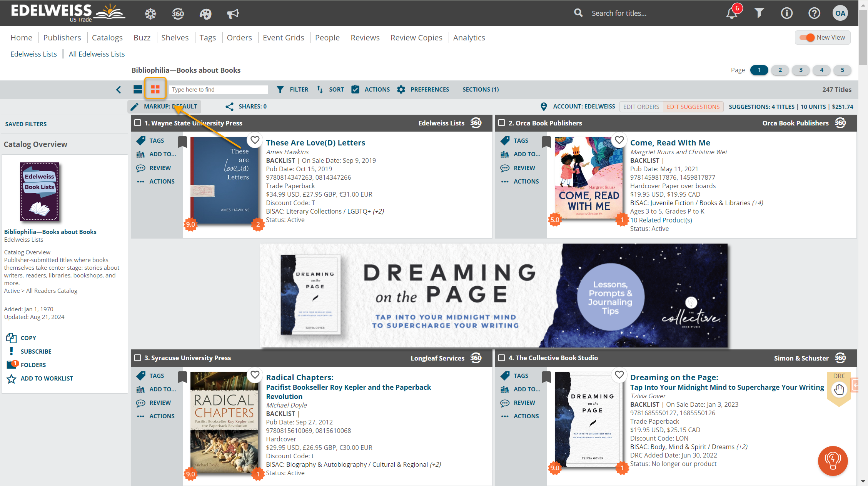Open SECTIONS (1) list
Image resolution: width=868 pixels, height=486 pixels.
tap(481, 90)
